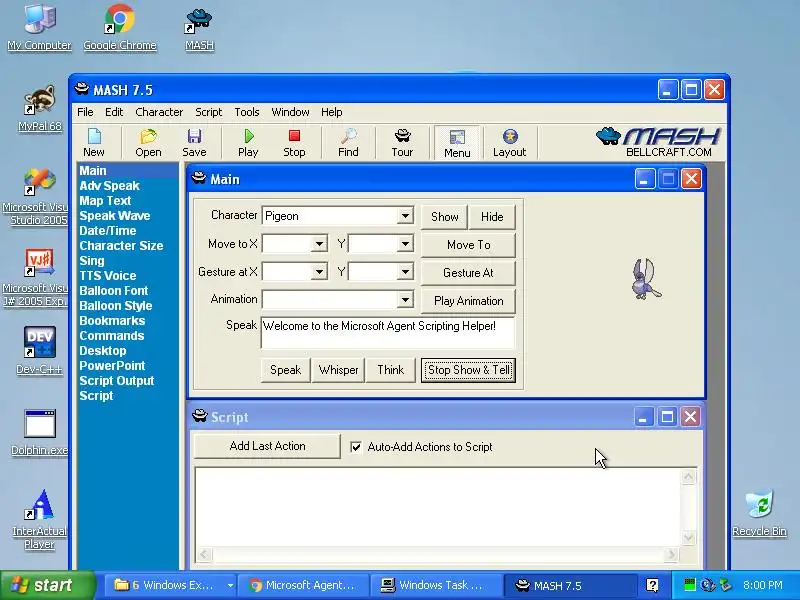The image size is (800, 600).
Task: Expand the Gesture at X dropdown
Action: pyautogui.click(x=319, y=272)
